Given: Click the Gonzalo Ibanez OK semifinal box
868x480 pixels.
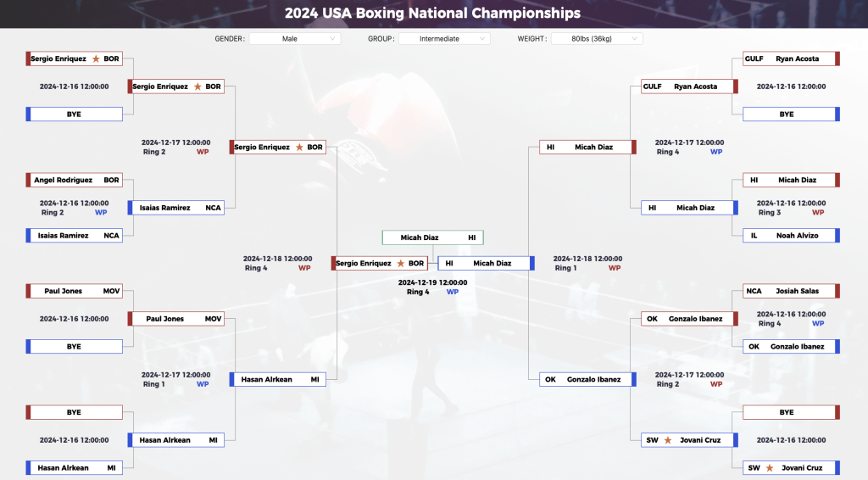Looking at the screenshot, I should coord(588,379).
